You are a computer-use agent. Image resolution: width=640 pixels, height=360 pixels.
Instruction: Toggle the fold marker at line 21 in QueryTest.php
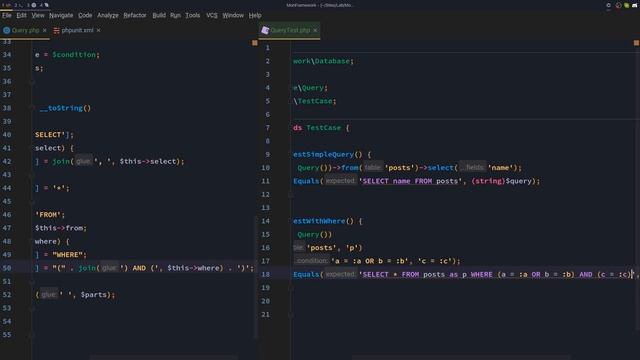coord(291,315)
